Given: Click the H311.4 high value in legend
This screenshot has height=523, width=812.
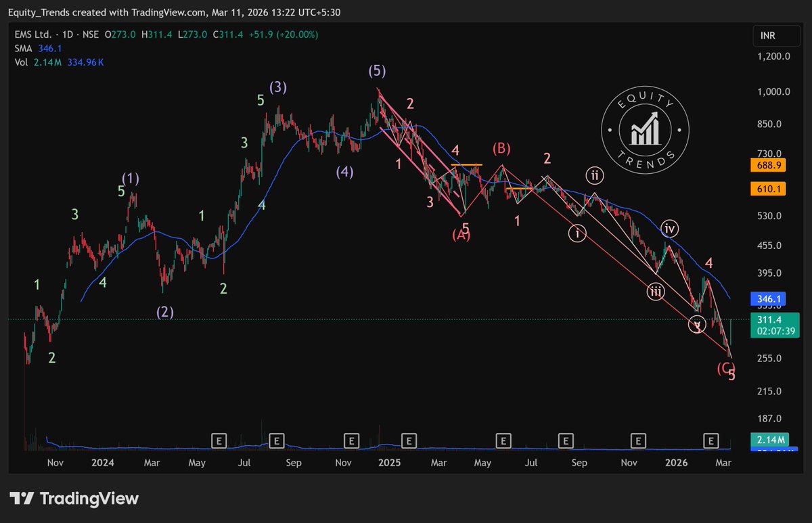Looking at the screenshot, I should 157,35.
